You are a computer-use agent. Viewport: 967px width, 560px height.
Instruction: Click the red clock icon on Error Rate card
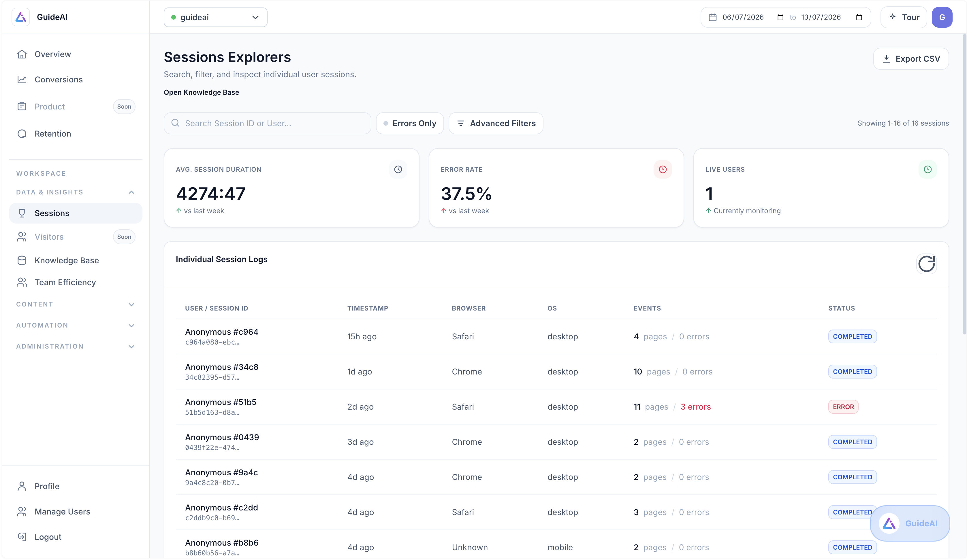[x=663, y=169]
